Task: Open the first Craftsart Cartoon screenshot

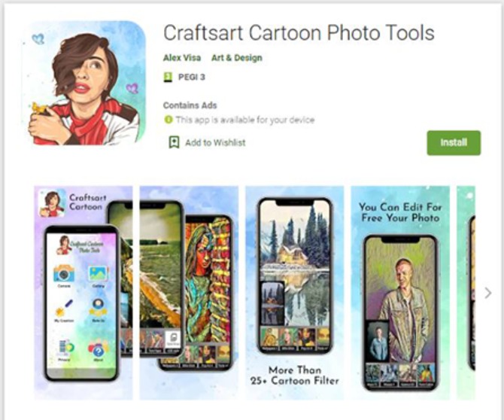Action: [x=83, y=293]
